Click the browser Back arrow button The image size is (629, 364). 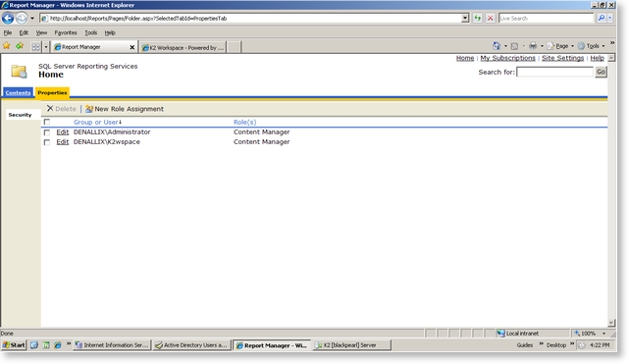8,18
